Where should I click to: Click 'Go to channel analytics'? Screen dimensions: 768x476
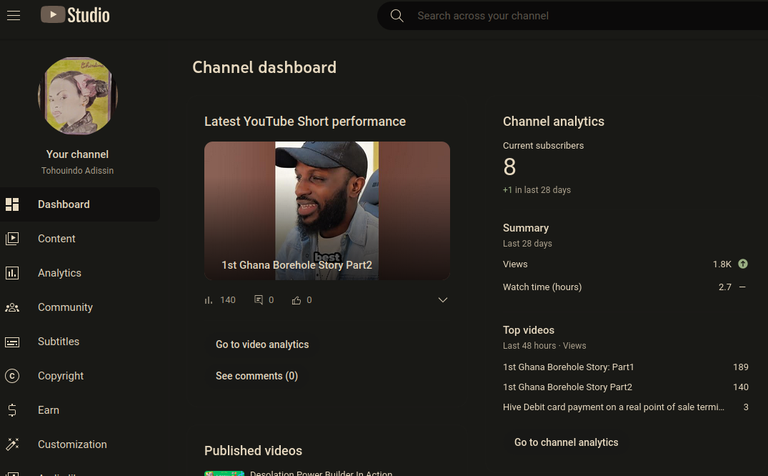(566, 442)
